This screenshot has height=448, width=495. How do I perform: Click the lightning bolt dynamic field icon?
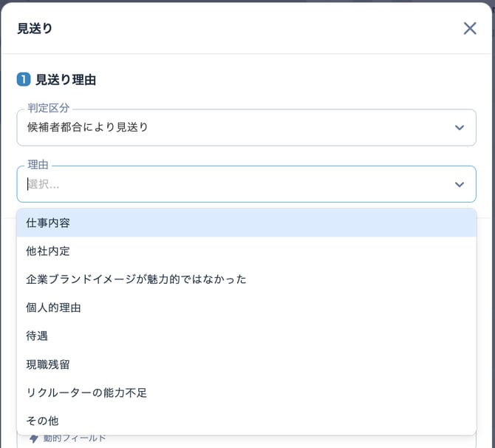(34, 439)
